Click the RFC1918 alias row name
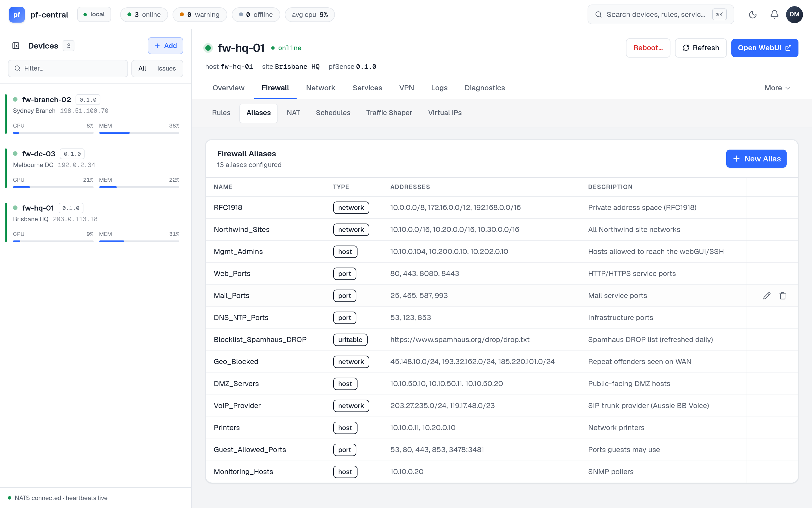The height and width of the screenshot is (508, 812). [228, 208]
